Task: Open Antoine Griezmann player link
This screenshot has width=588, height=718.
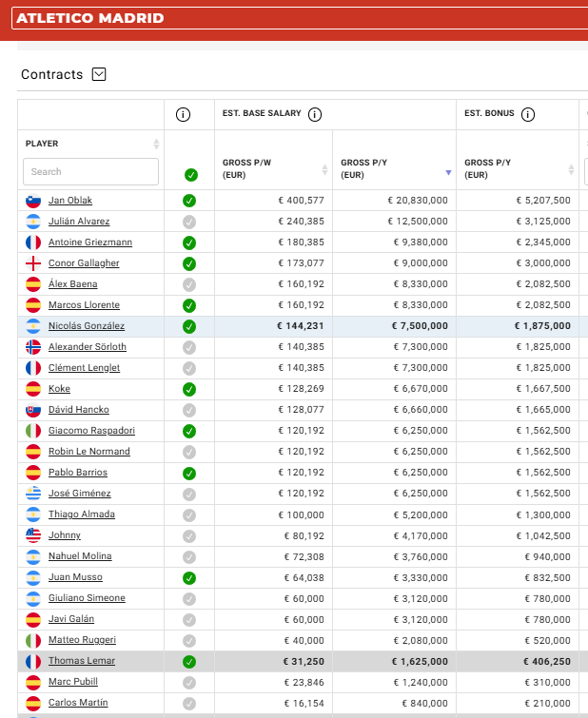Action: 90,242
